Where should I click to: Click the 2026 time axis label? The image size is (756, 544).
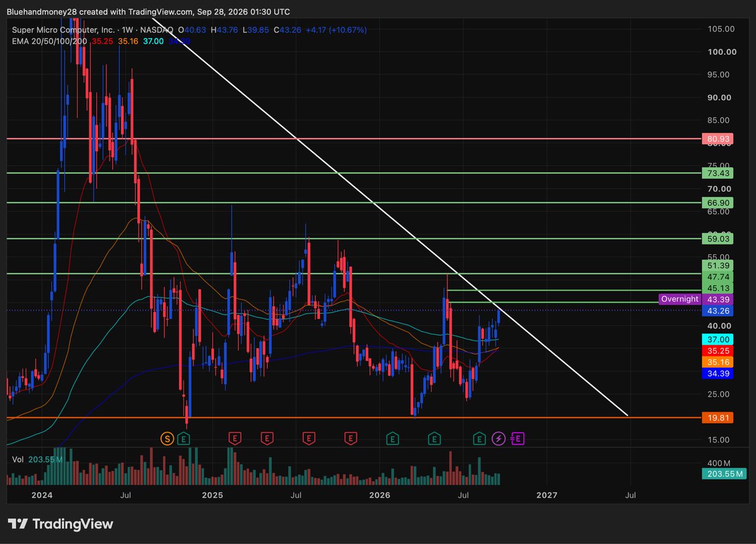point(379,496)
